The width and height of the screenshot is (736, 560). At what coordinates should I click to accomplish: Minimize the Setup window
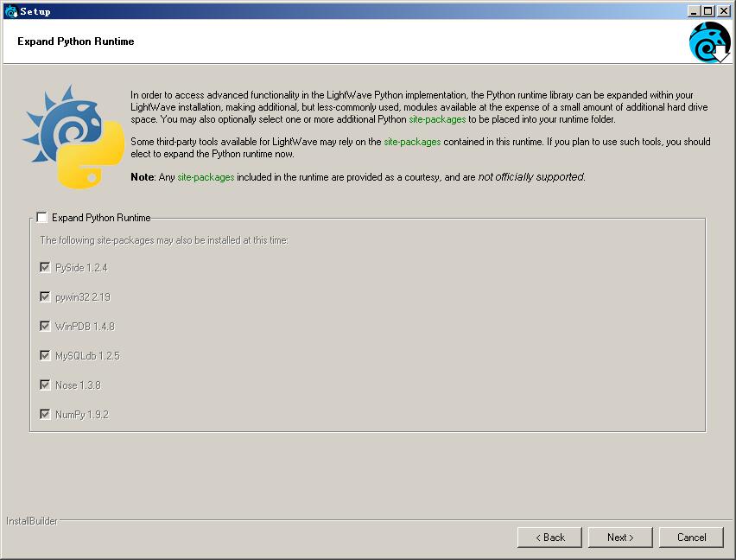[695, 10]
